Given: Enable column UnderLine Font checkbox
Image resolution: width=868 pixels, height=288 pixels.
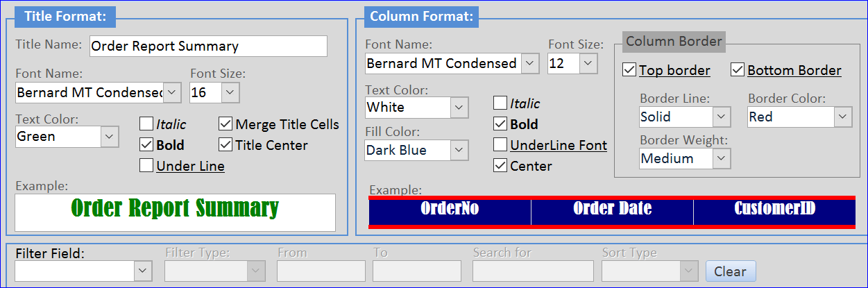Looking at the screenshot, I should [x=500, y=145].
